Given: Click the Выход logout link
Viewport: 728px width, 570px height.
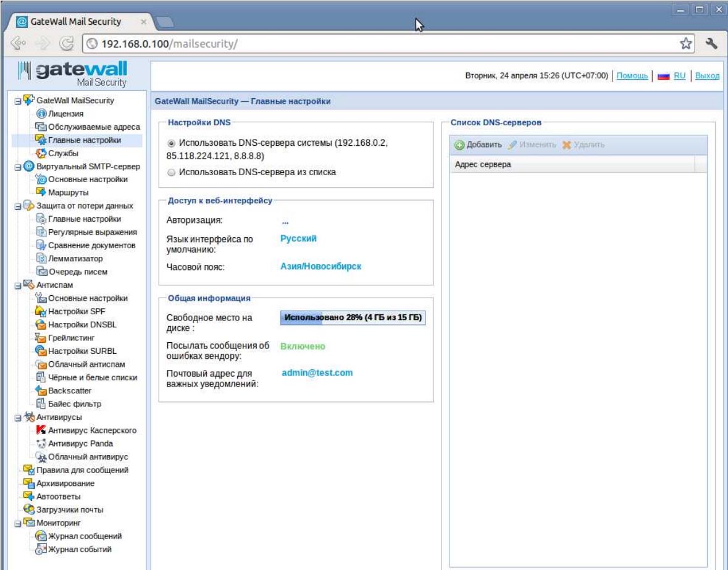Looking at the screenshot, I should tap(707, 76).
